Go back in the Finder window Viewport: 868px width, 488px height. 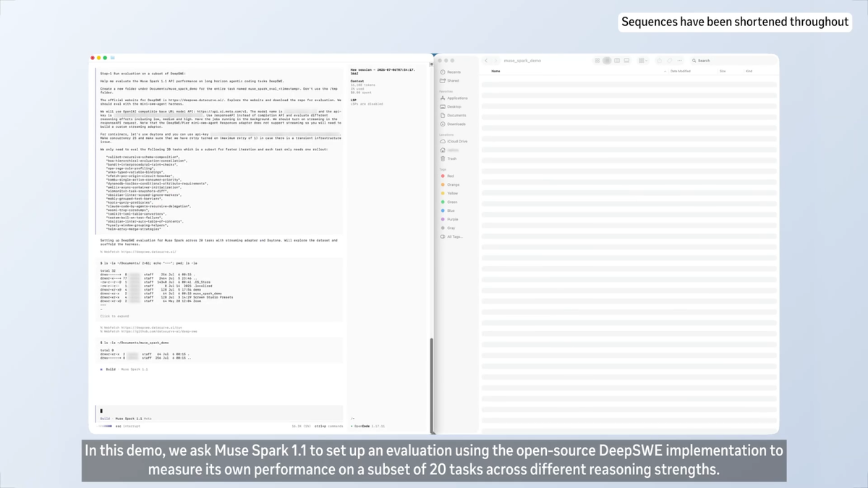[x=486, y=61]
